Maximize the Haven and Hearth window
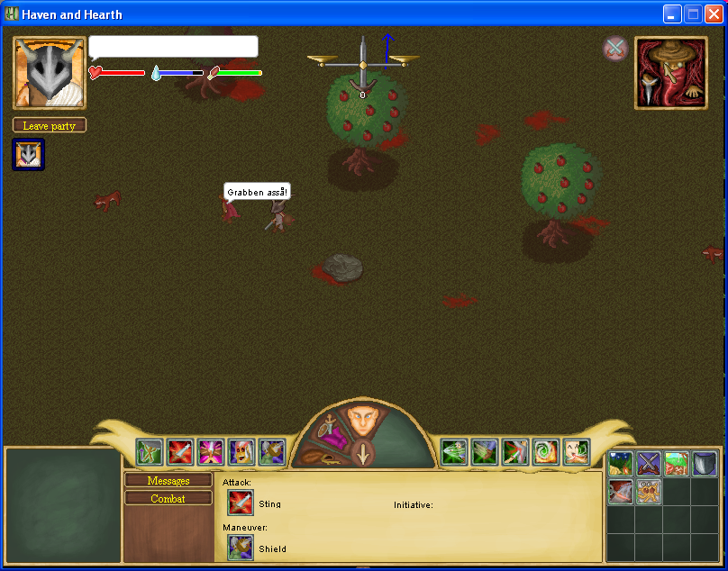The height and width of the screenshot is (571, 728). (x=693, y=14)
